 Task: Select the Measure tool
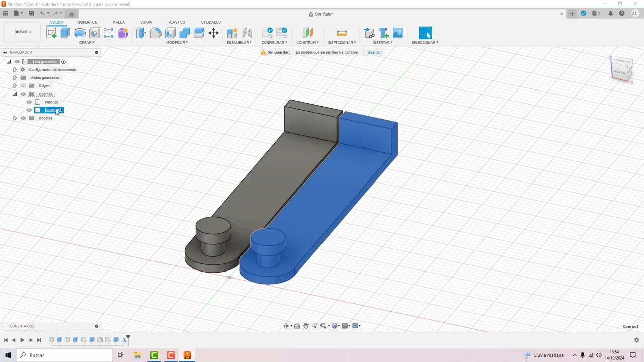pos(342,33)
